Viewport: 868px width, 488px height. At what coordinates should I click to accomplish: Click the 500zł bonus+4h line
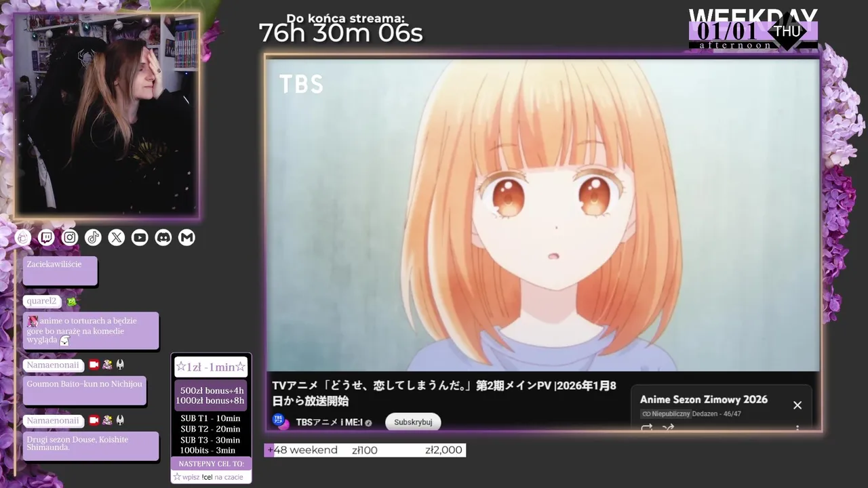[212, 390]
